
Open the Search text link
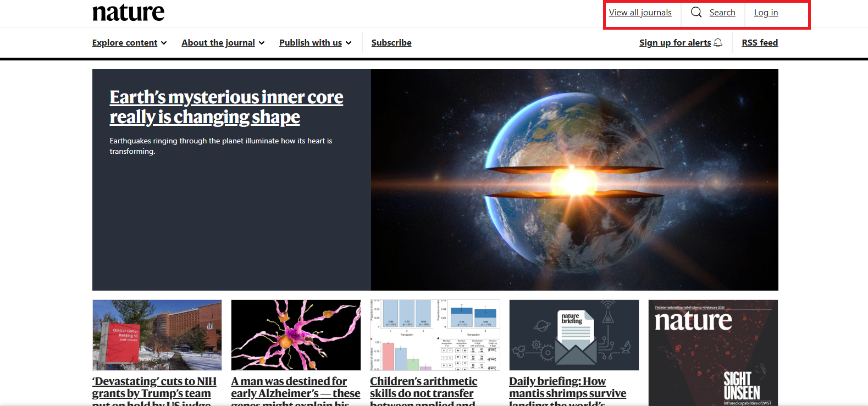pos(722,13)
